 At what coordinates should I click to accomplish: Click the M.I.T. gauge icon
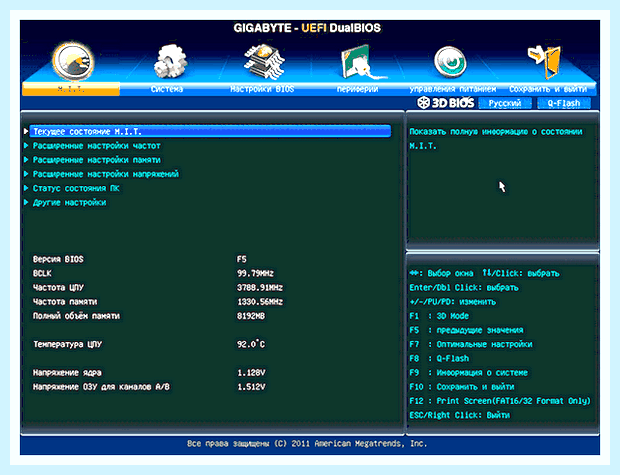74,61
